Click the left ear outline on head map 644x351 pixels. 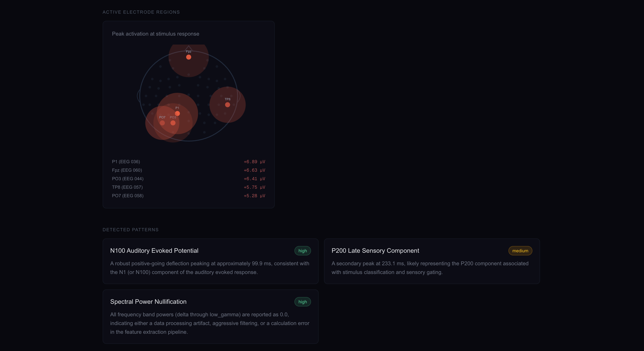138,96
